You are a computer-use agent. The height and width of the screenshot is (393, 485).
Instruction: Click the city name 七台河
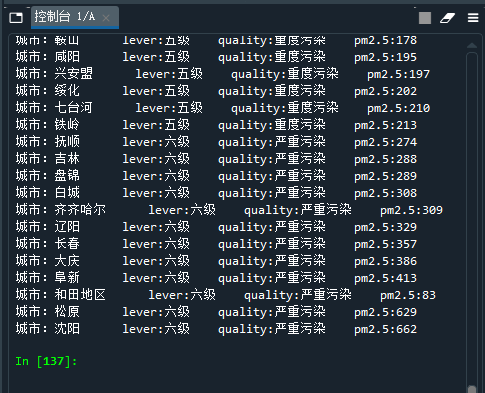click(74, 108)
